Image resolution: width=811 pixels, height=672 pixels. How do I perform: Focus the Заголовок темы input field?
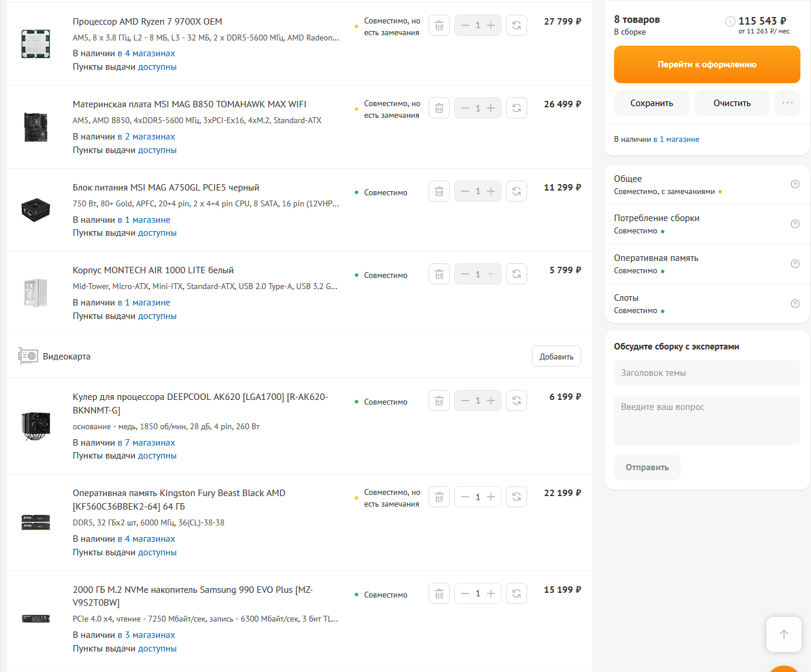point(707,373)
